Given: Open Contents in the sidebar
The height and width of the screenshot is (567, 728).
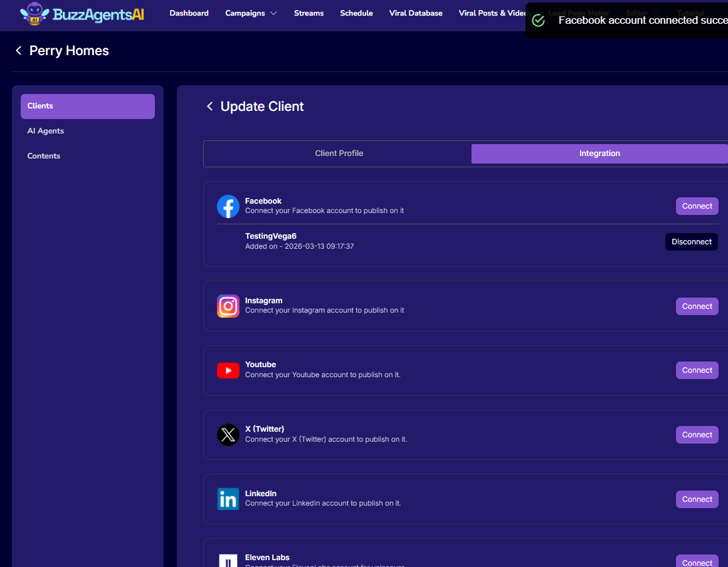Looking at the screenshot, I should [x=44, y=156].
